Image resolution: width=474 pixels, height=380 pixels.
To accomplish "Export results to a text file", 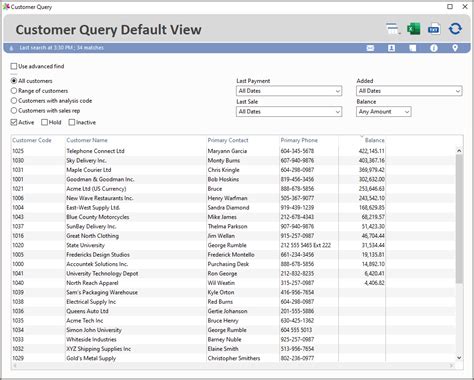I will click(x=434, y=29).
